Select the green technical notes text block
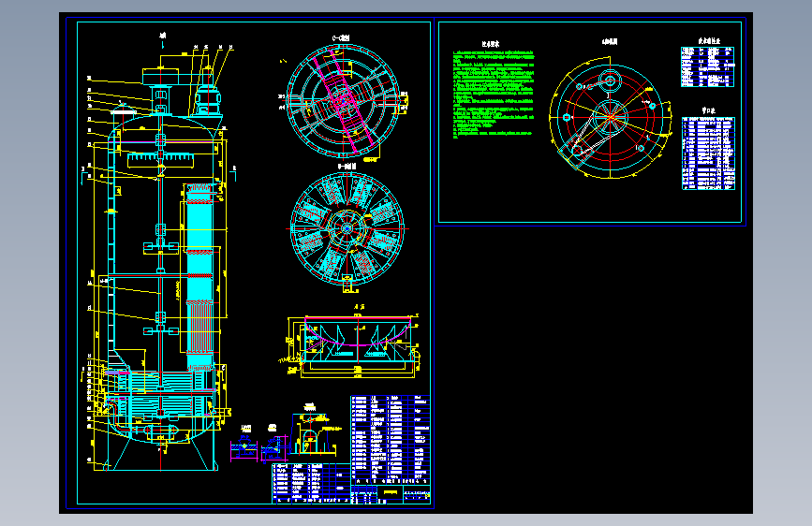The width and height of the screenshot is (812, 526). [x=494, y=94]
